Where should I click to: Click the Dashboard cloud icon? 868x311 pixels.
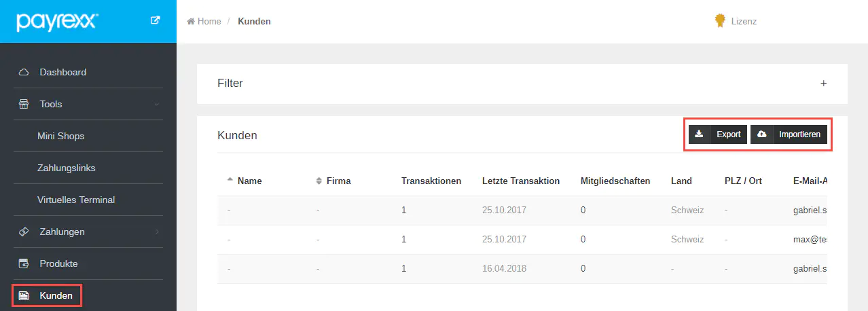point(24,72)
